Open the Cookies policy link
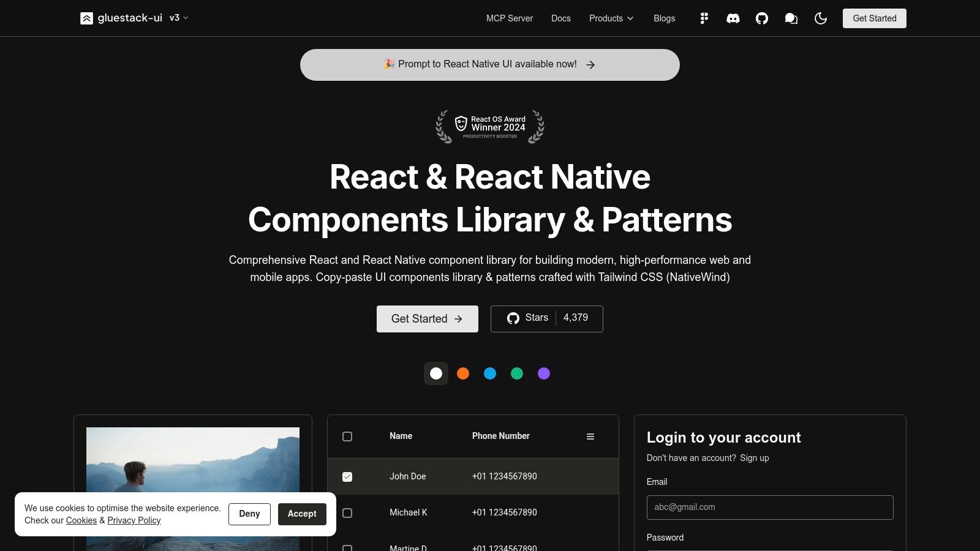 81,520
